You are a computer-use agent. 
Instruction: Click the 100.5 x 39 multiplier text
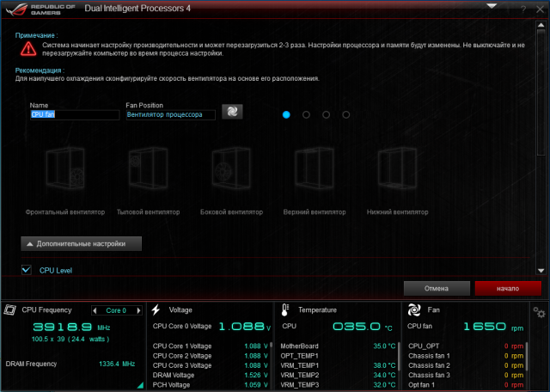click(70, 339)
